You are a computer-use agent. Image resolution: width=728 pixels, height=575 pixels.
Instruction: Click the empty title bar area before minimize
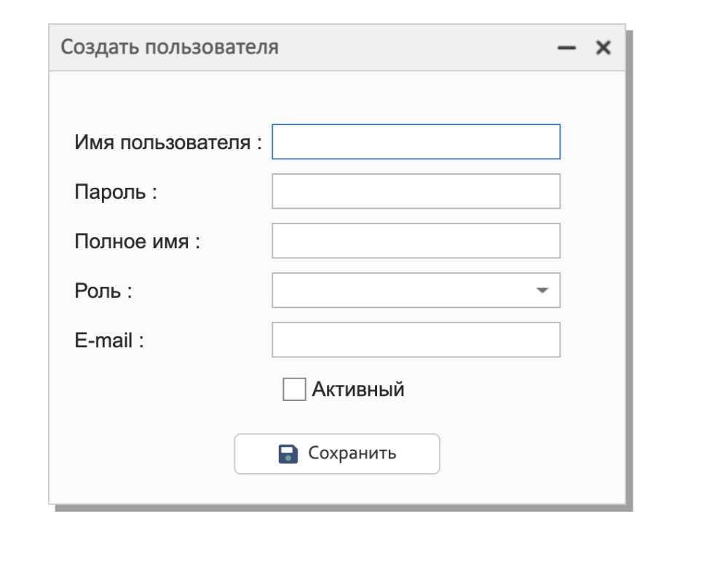point(415,48)
